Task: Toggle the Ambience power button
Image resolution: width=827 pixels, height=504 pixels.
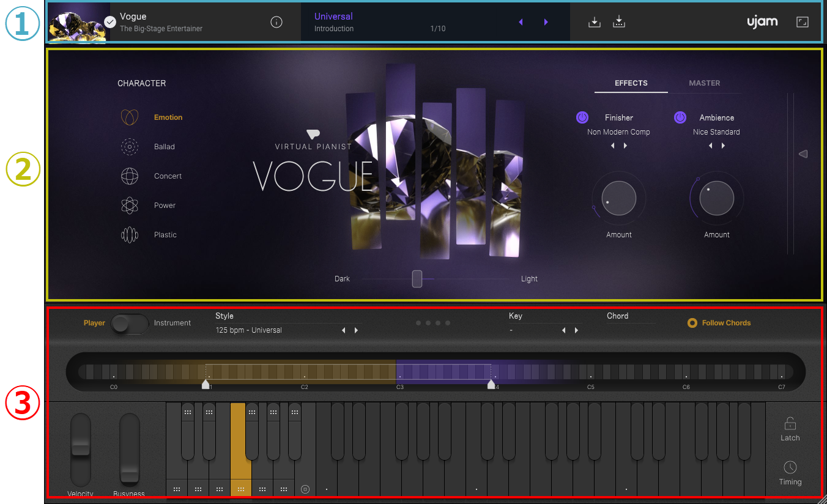Action: tap(680, 117)
